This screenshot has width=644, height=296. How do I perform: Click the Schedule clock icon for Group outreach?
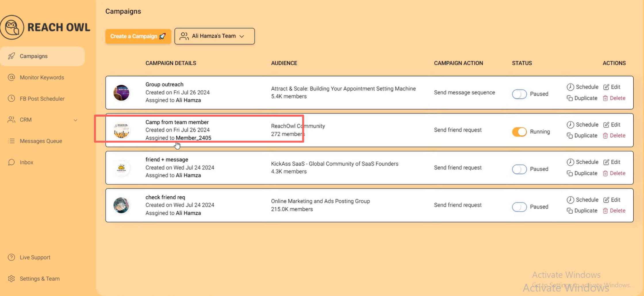(x=570, y=87)
